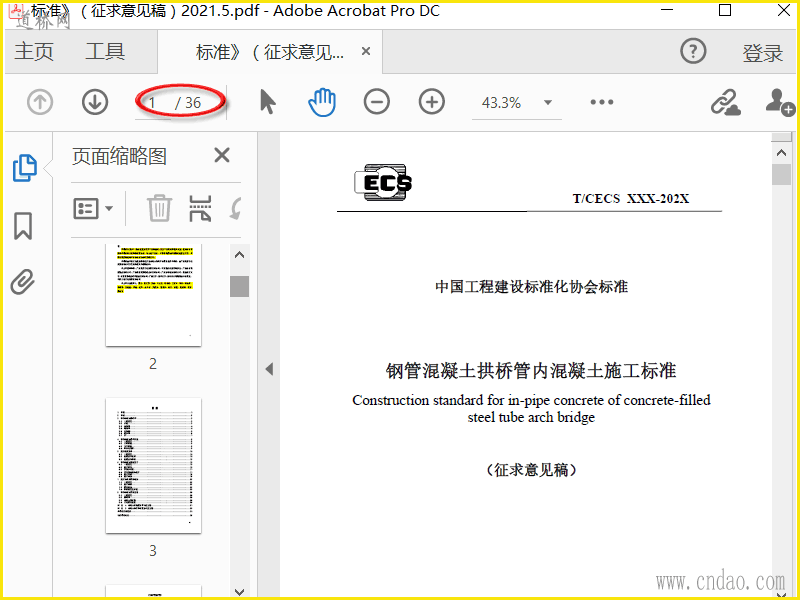Choose the Selection arrow tool
This screenshot has height=600, width=800.
pyautogui.click(x=267, y=102)
